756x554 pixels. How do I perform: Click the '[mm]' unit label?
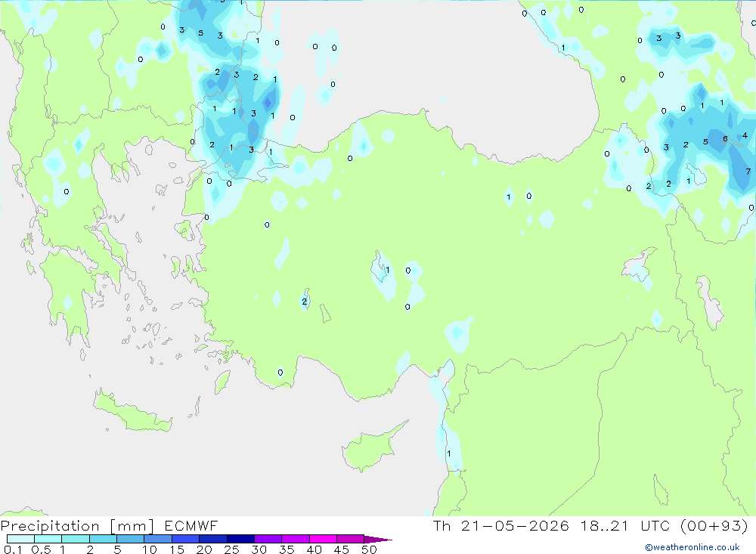[132, 526]
